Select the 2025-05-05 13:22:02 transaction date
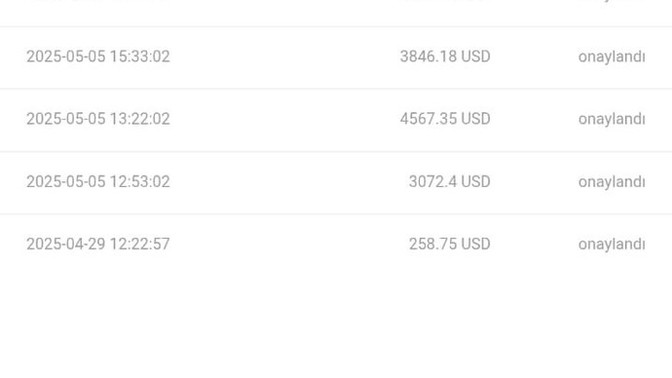 (98, 119)
